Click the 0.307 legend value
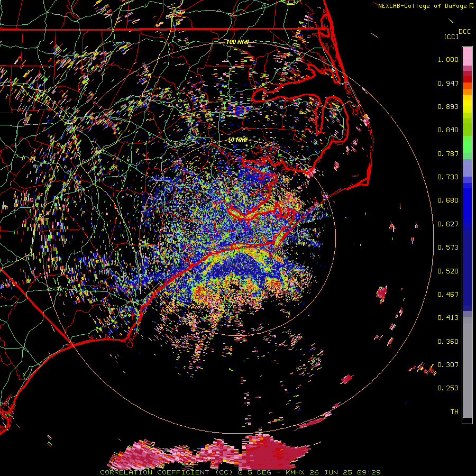Image resolution: width=476 pixels, height=476 pixels. click(448, 365)
